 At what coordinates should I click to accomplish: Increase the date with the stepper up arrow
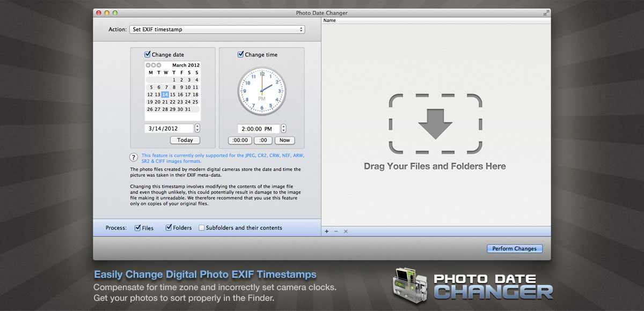pyautogui.click(x=197, y=127)
